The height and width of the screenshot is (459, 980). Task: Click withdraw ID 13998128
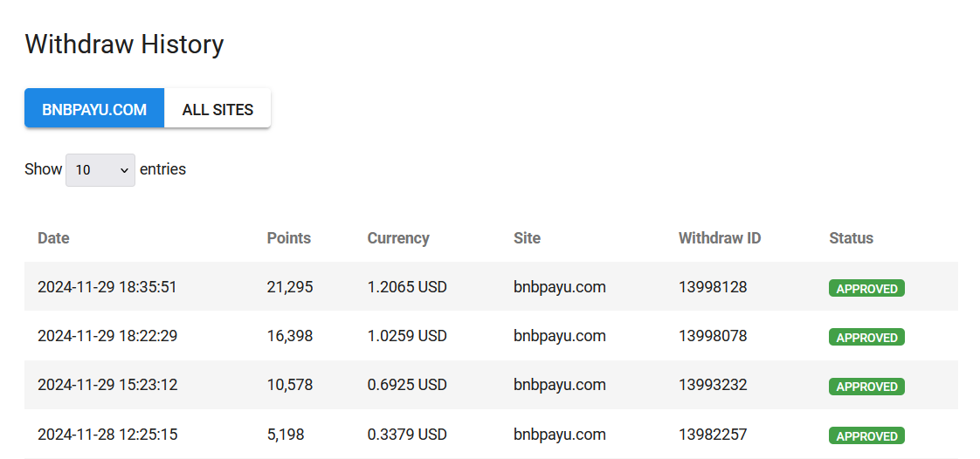pyautogui.click(x=713, y=286)
